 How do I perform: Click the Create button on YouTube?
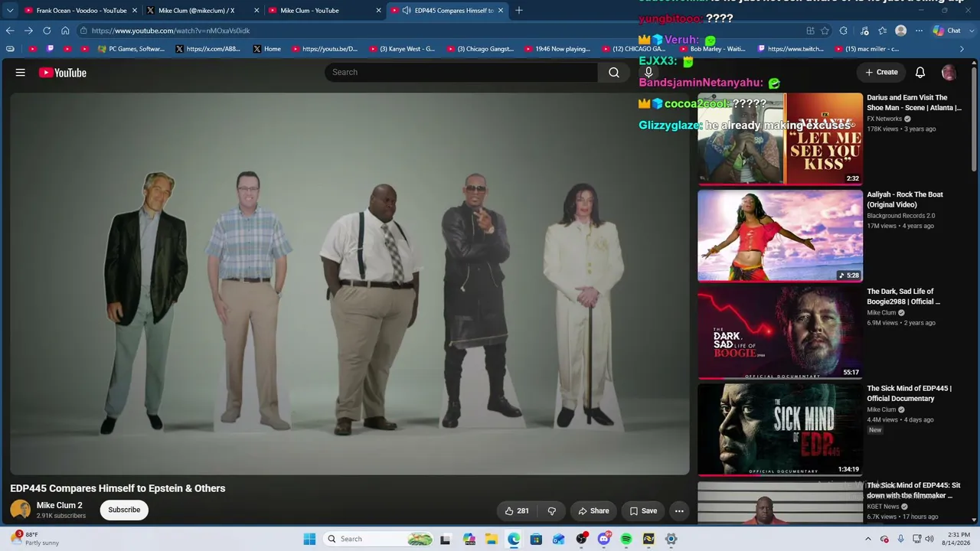pos(881,72)
